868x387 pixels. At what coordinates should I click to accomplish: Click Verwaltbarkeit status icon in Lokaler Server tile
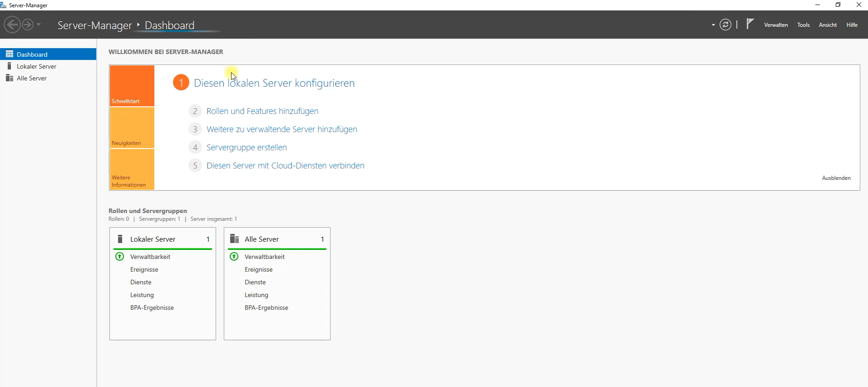click(120, 257)
